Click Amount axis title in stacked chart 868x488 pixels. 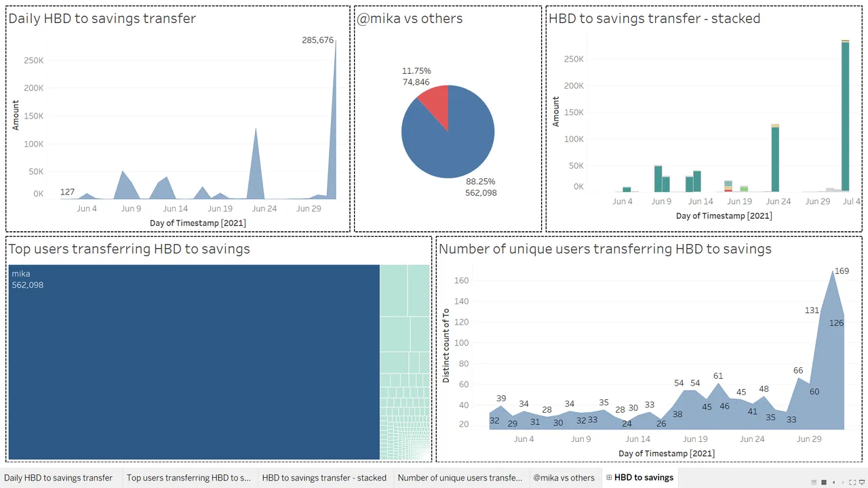(556, 111)
